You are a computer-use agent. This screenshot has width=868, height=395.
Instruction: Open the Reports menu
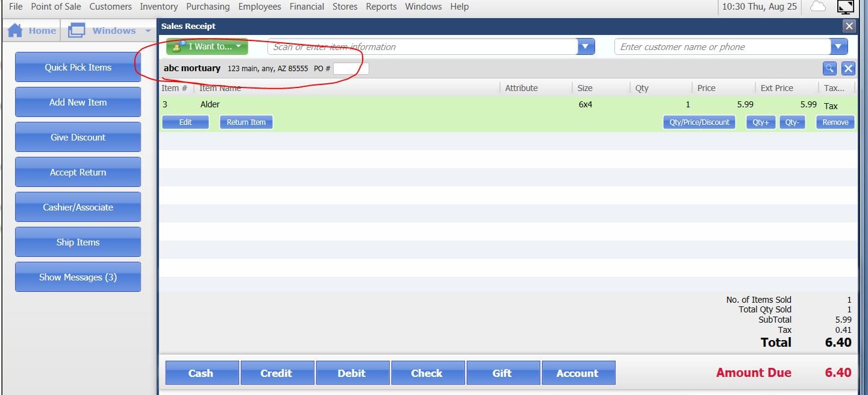(x=381, y=7)
